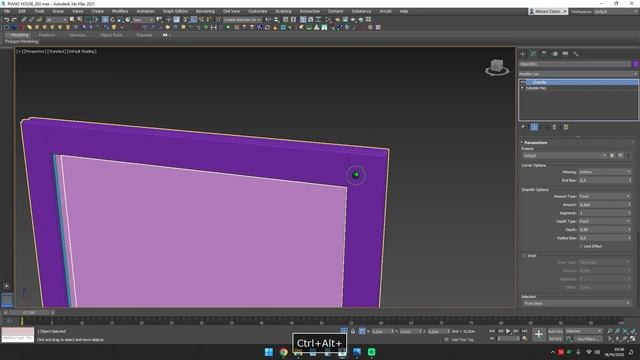Open the File menu
Image resolution: width=640 pixels, height=360 pixels.
click(7, 11)
